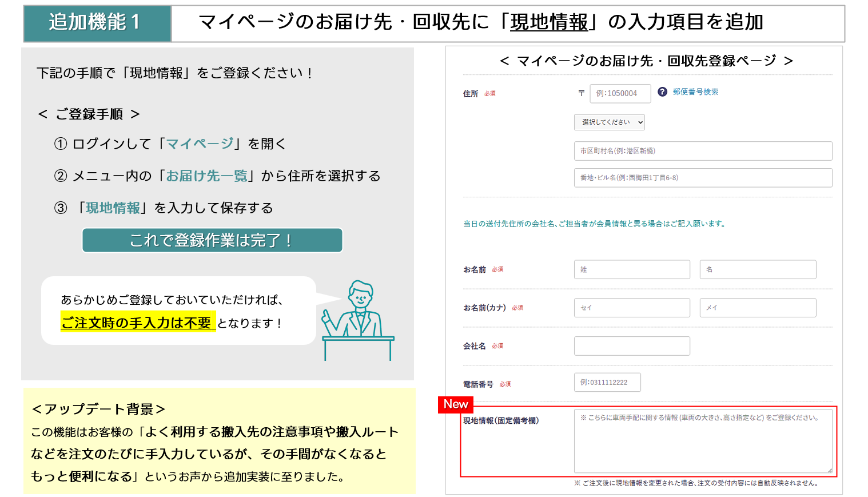Click the textarea resize handle corner
This screenshot has width=868, height=497.
coord(829,470)
